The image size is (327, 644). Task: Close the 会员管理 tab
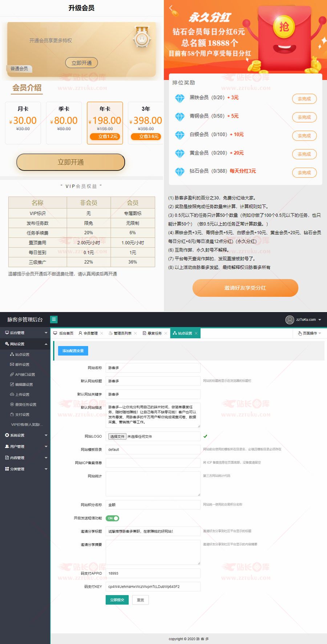pos(102,333)
